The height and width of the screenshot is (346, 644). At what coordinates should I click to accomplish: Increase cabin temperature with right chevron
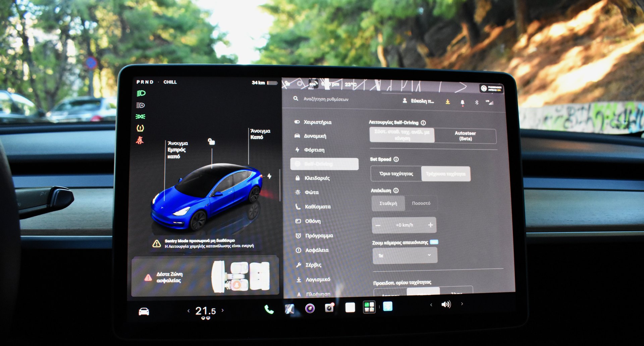(x=223, y=310)
